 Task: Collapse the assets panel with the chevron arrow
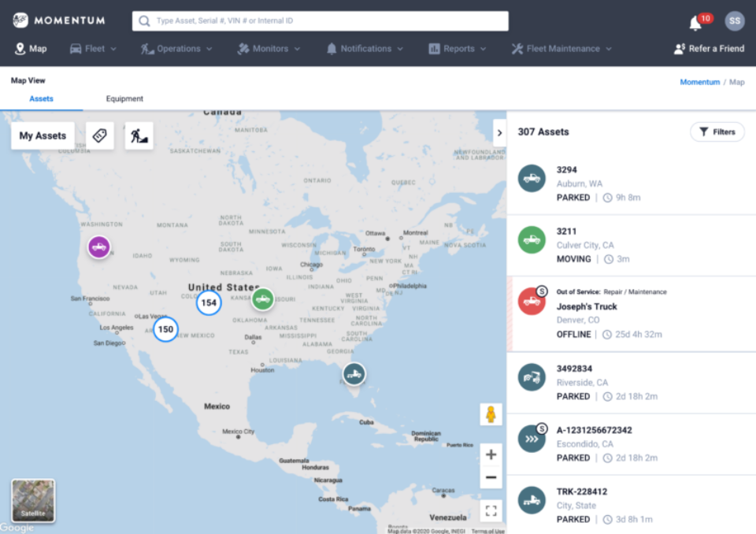pos(500,132)
